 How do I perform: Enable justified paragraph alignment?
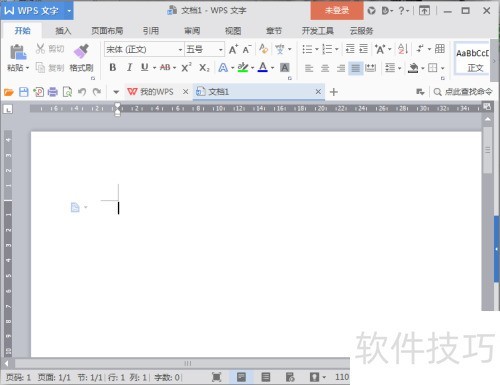(356, 68)
